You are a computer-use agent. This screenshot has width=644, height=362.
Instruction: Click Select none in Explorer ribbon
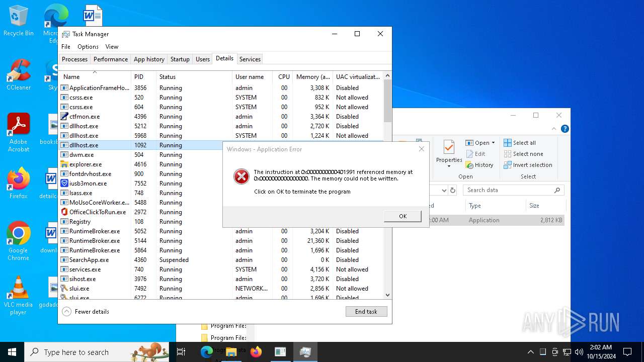point(524,154)
